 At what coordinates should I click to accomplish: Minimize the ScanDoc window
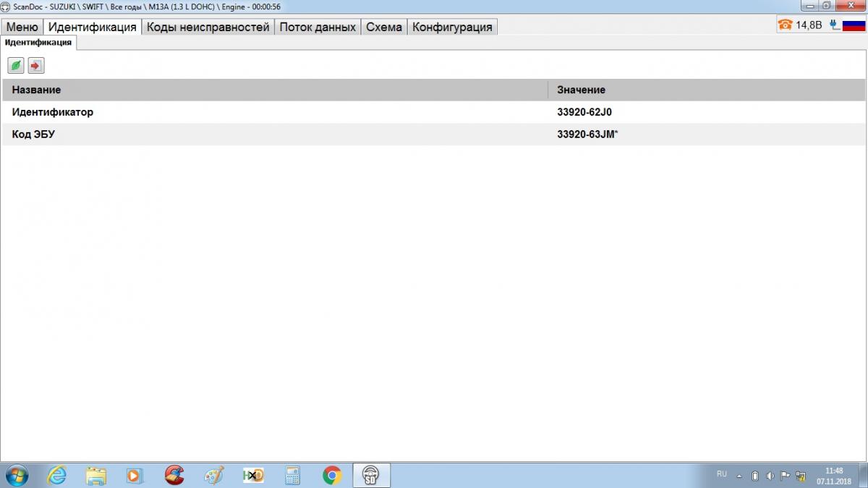point(809,6)
